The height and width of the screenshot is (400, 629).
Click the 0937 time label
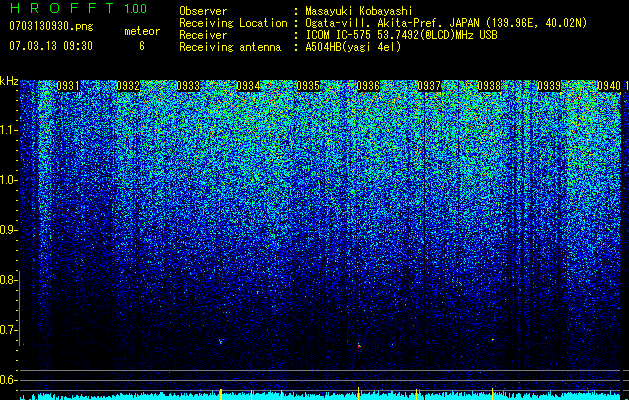[428, 86]
